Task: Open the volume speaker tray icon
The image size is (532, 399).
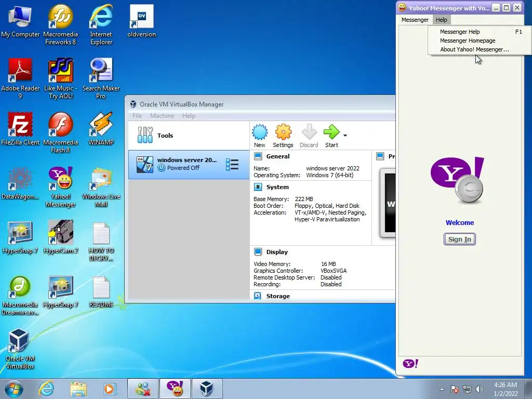Action: coord(480,389)
